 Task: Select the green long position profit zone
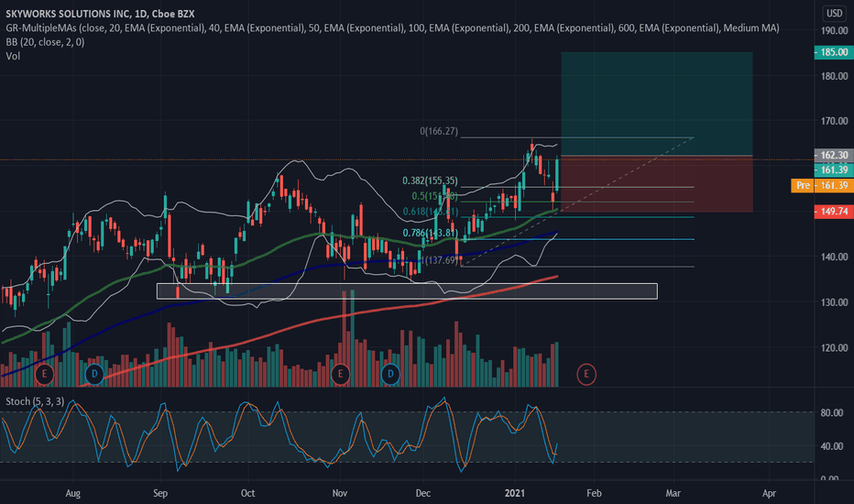657,104
